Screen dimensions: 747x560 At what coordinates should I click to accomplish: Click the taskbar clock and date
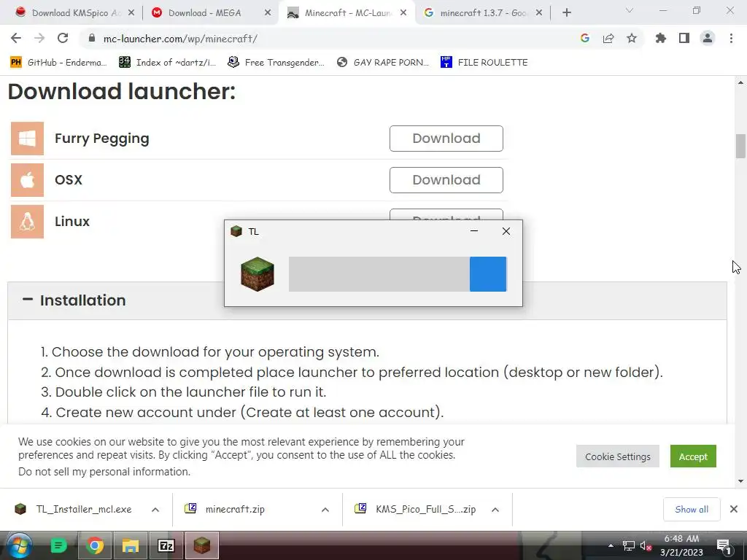pyautogui.click(x=681, y=545)
